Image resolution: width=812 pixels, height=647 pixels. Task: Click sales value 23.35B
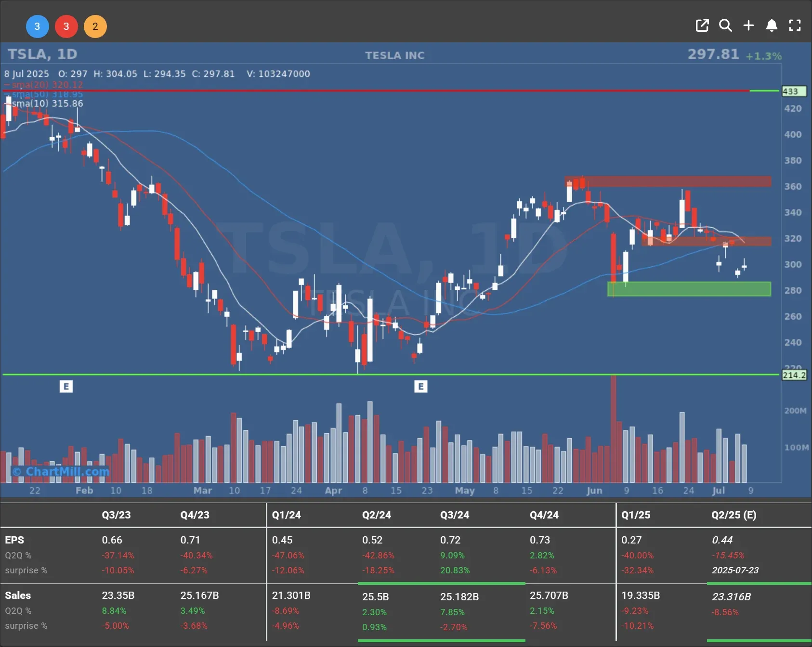click(118, 595)
